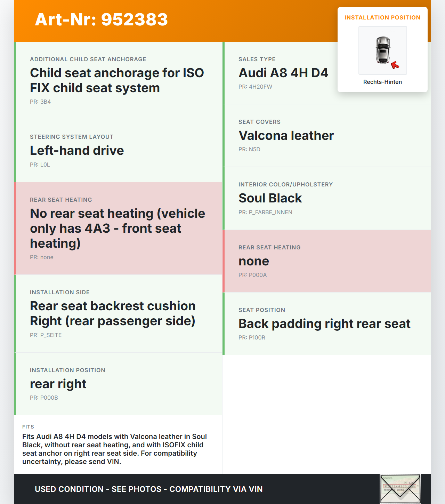The image size is (445, 504).
Task: Click the PR: 3B4 code
Action: point(40,102)
